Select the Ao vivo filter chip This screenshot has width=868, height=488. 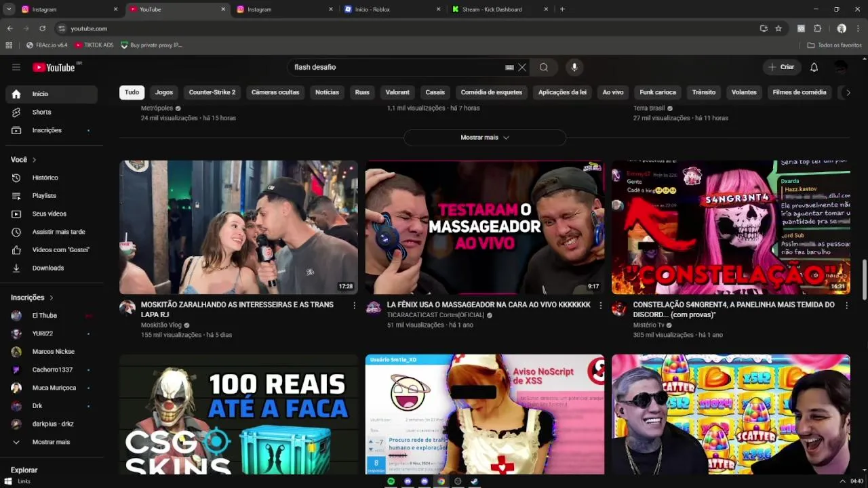tap(613, 92)
